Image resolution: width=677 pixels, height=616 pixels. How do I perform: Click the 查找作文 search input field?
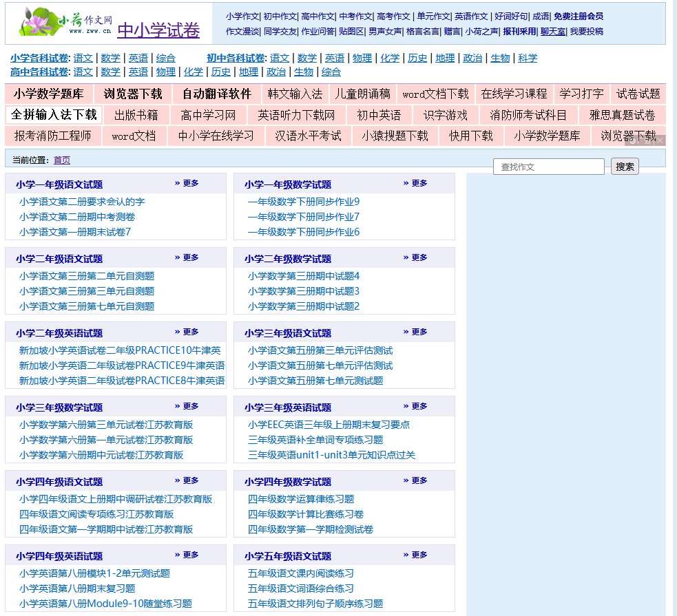click(x=548, y=167)
